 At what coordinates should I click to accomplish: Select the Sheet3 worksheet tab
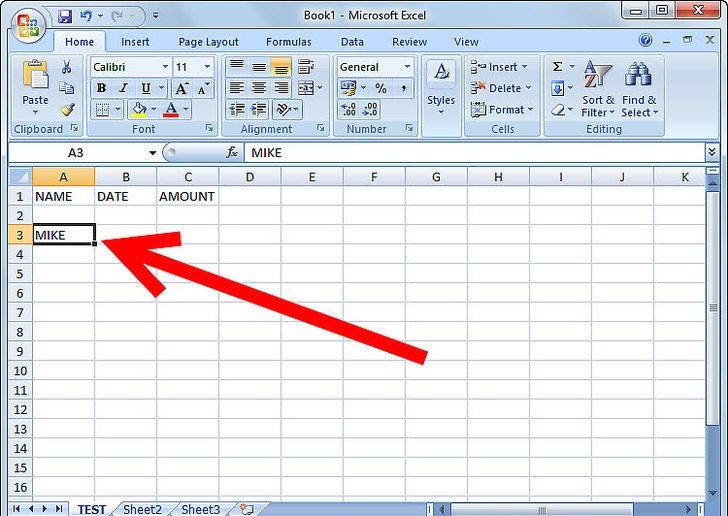(x=201, y=509)
